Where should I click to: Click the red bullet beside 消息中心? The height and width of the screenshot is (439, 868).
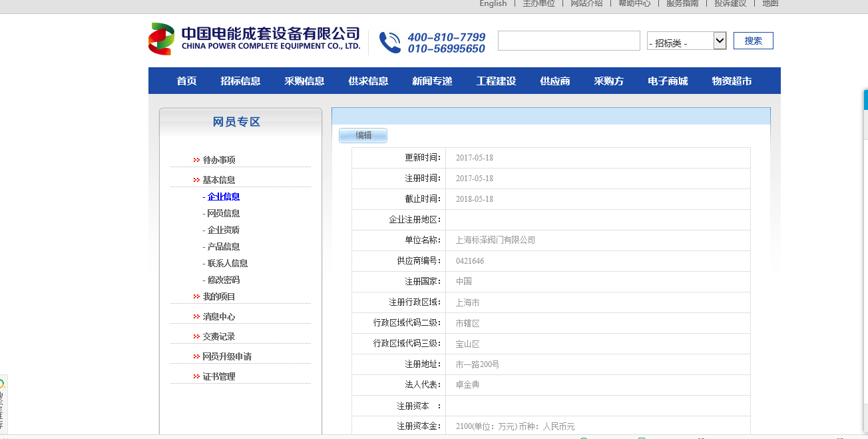(x=196, y=316)
